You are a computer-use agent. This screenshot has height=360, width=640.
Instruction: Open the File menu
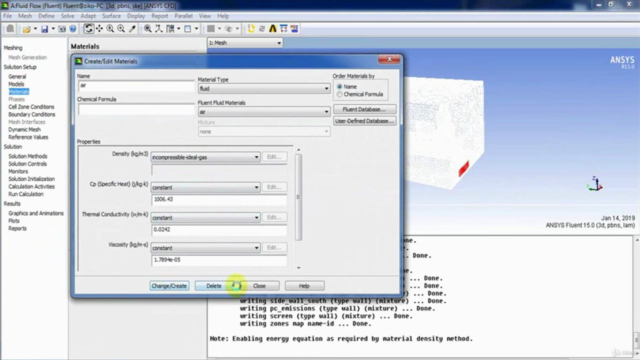(x=7, y=16)
